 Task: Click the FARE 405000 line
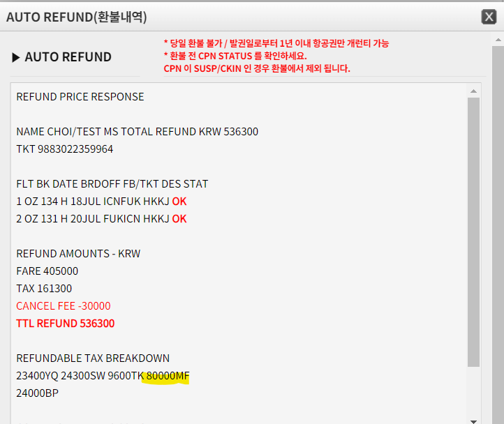tap(47, 271)
